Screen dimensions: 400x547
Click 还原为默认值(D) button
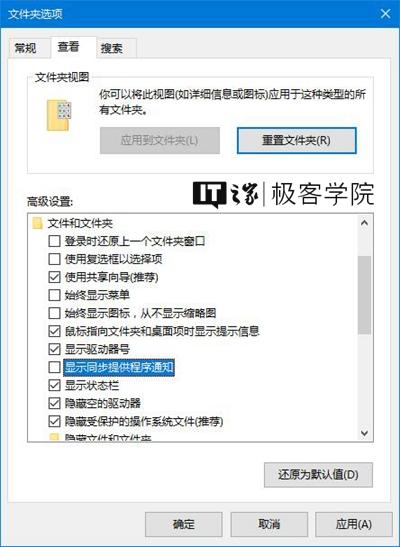tap(318, 474)
